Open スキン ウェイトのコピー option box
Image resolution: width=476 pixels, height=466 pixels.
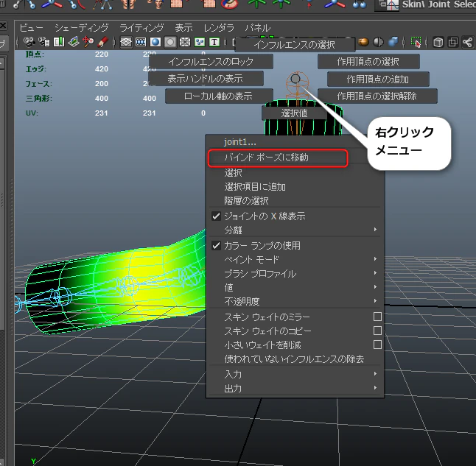pos(377,331)
